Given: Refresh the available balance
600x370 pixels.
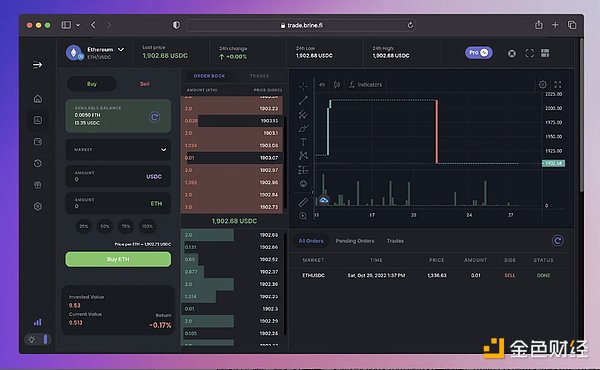Looking at the screenshot, I should 154,117.
